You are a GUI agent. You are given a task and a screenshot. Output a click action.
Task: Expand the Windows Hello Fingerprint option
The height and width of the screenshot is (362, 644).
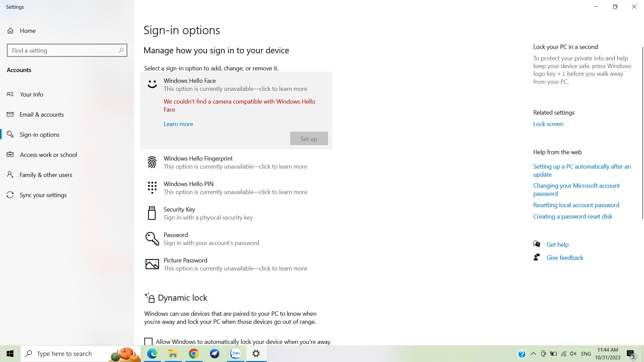point(236,162)
